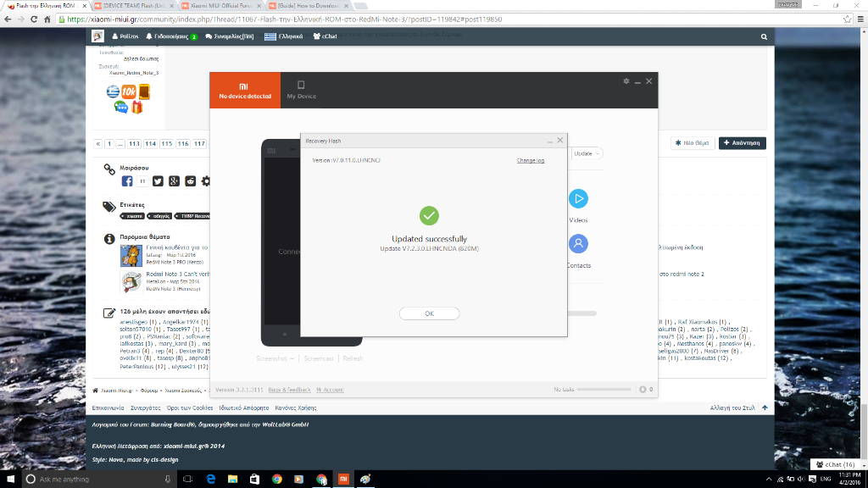The image size is (868, 488).
Task: Bookmark the page with the star icon
Action: (847, 19)
